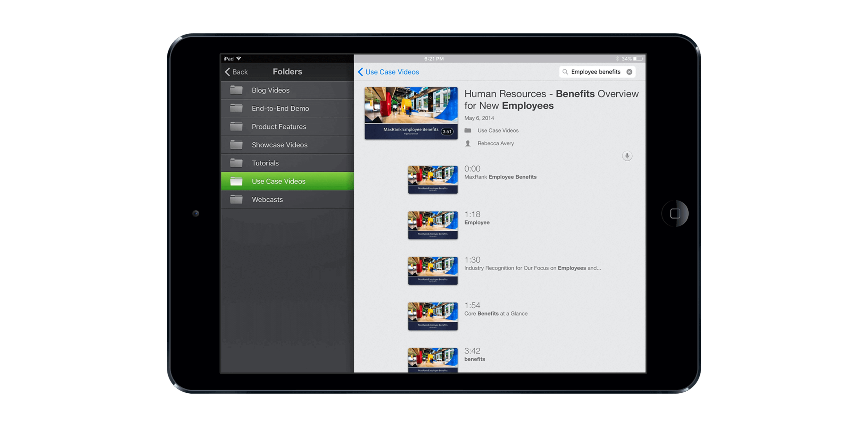Click inside the Employee benefits search box
This screenshot has height=427, width=868.
(x=595, y=72)
